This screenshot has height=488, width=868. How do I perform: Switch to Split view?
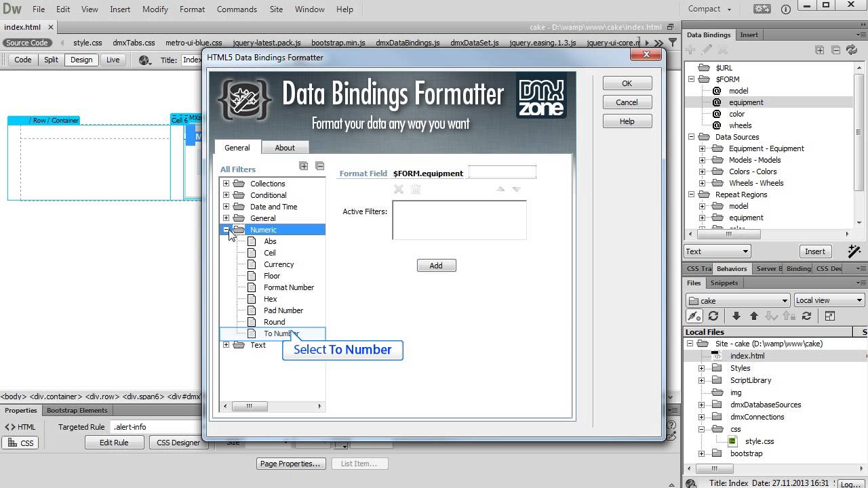52,60
